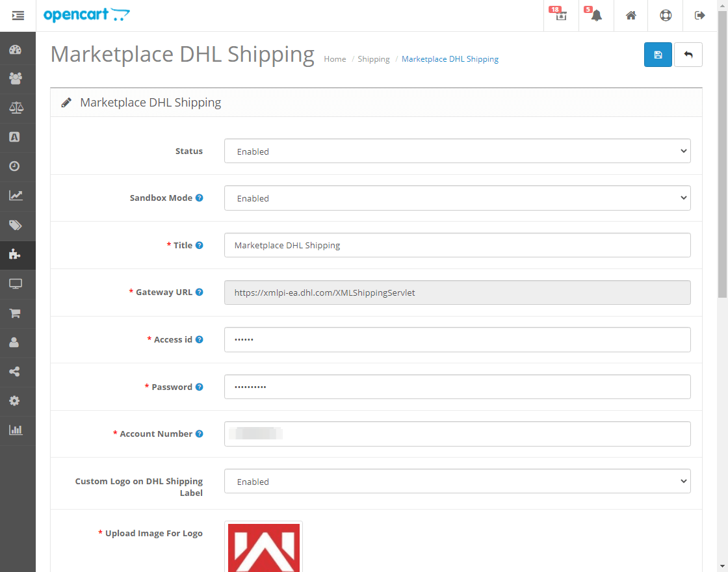Open the store notifications icon with badge 18
Image resolution: width=728 pixels, height=572 pixels.
click(561, 16)
